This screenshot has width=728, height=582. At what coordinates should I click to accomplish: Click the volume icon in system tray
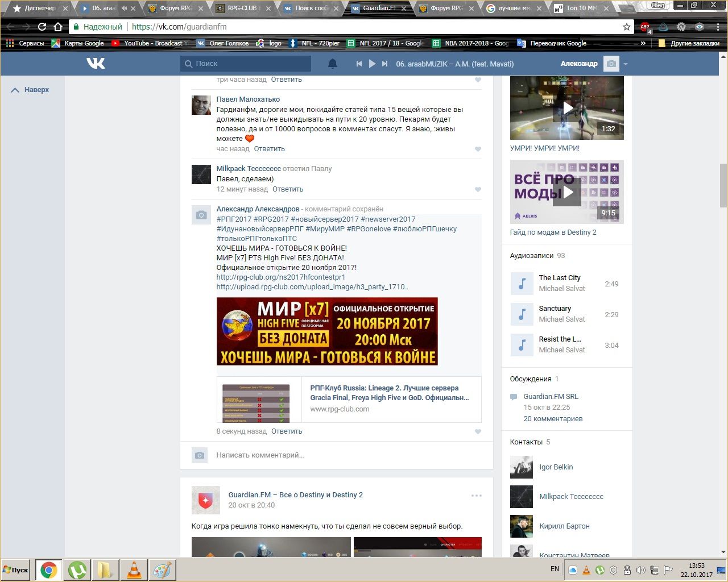pyautogui.click(x=641, y=569)
